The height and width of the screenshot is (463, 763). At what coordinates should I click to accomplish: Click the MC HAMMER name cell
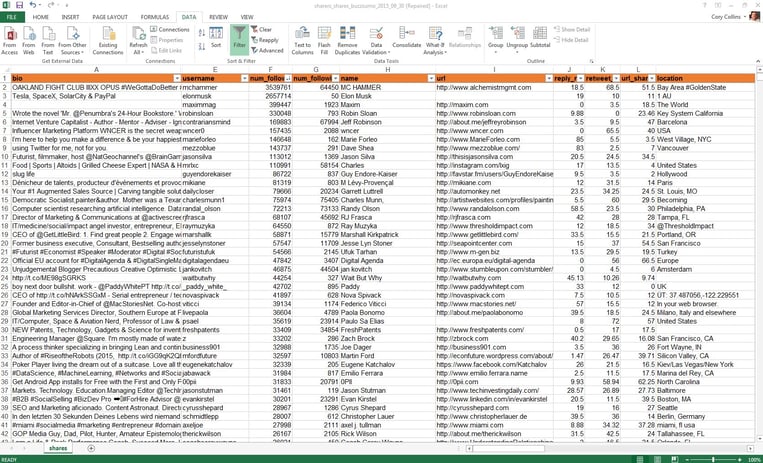pyautogui.click(x=388, y=88)
